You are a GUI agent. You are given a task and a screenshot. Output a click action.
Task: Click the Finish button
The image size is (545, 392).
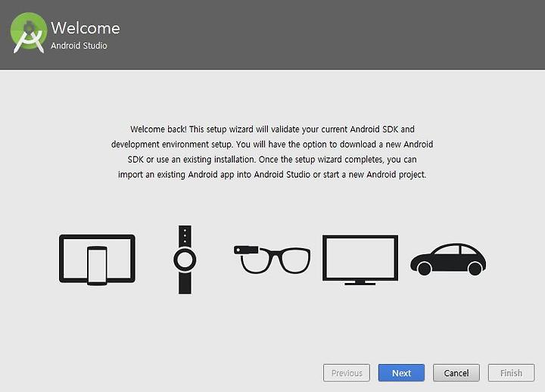[x=511, y=373]
